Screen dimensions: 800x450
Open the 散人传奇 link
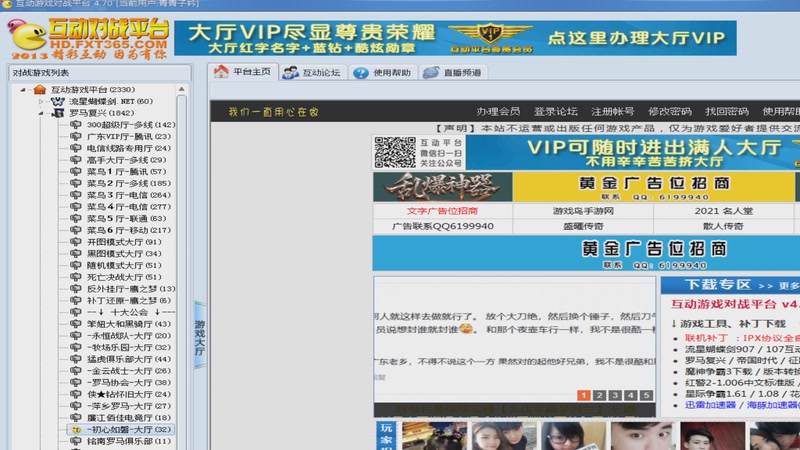[723, 226]
